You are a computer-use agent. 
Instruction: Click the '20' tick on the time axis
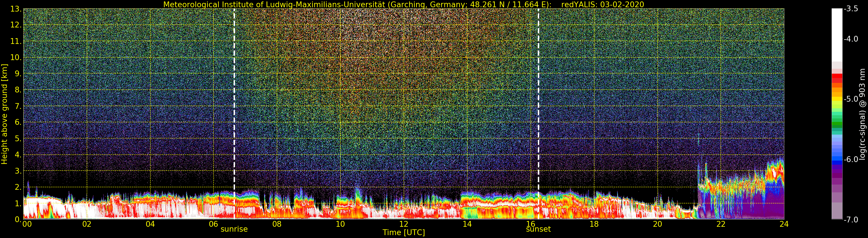click(657, 224)
